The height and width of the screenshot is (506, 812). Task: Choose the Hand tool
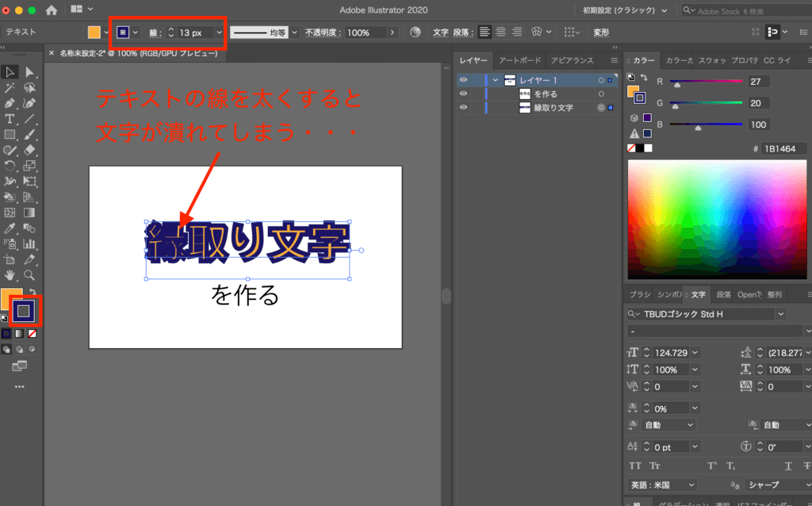pyautogui.click(x=10, y=275)
